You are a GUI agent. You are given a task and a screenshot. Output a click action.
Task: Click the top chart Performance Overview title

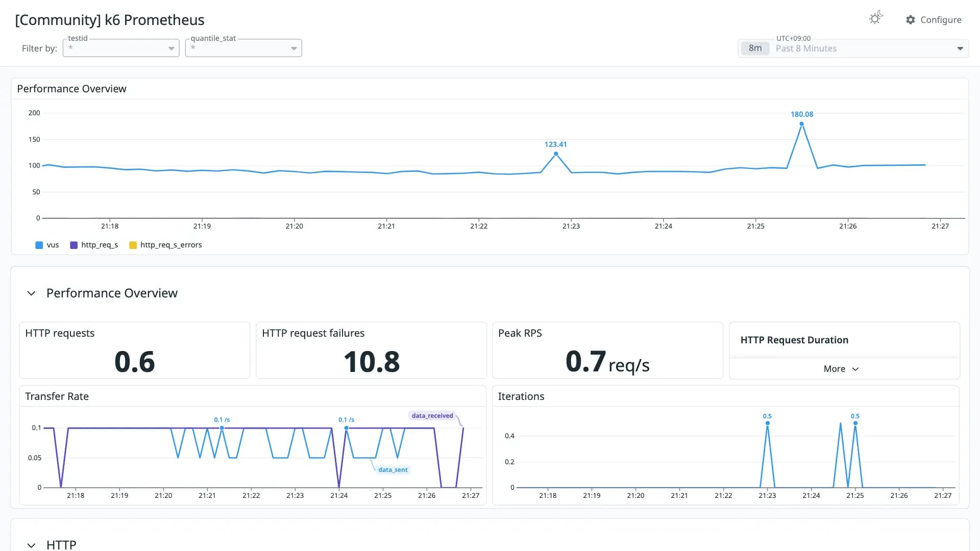tap(71, 89)
